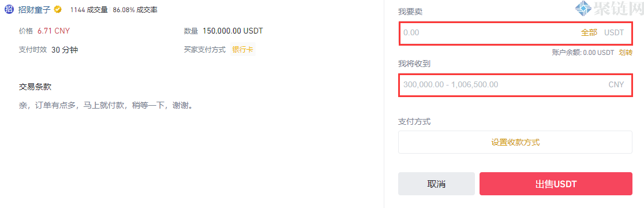Click the 交易条款 heading
644x208 pixels.
tap(35, 87)
